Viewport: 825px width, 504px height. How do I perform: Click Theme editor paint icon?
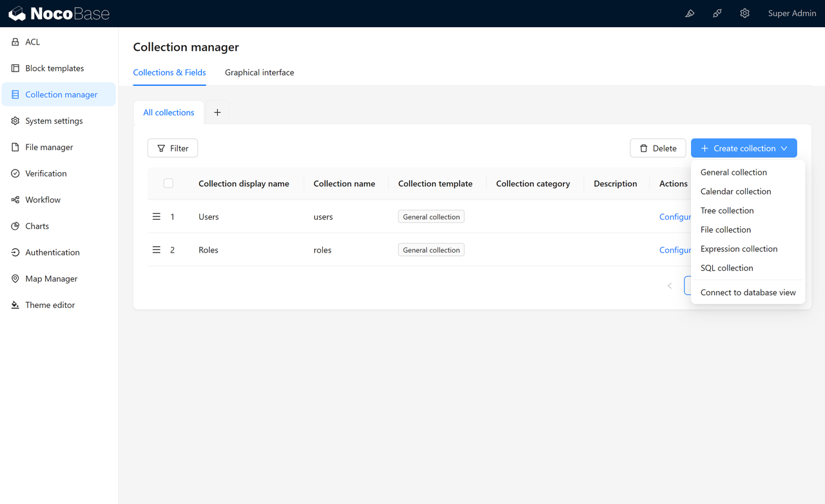[15, 305]
